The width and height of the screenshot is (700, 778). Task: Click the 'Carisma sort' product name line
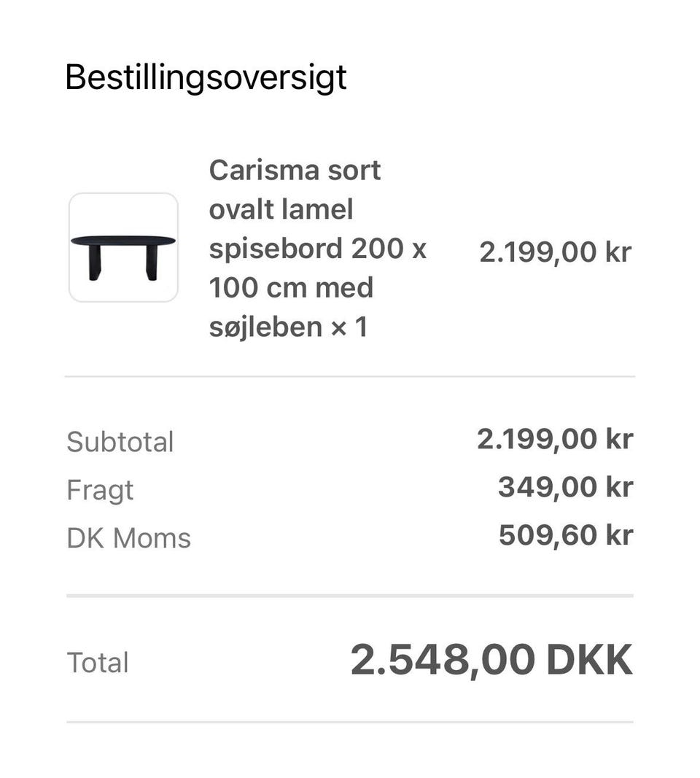pos(295,170)
